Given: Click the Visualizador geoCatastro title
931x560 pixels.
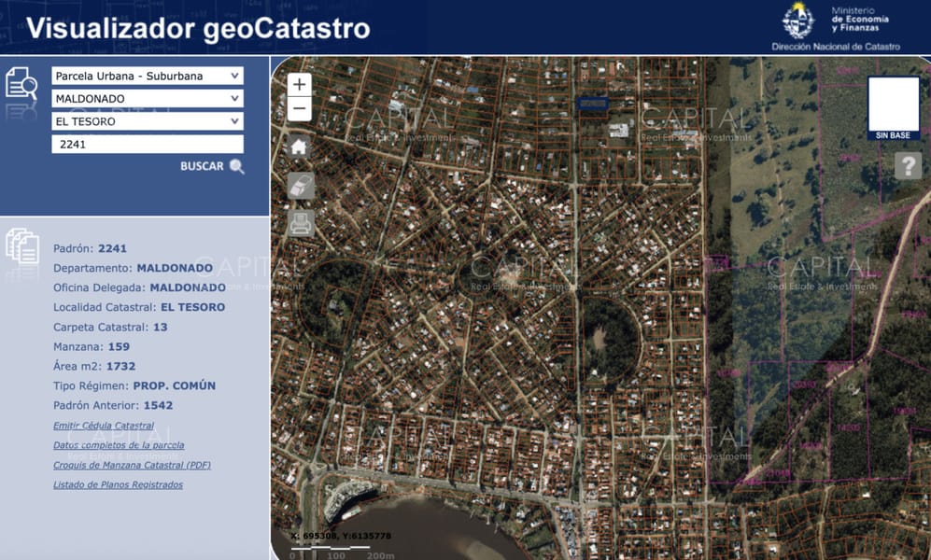Looking at the screenshot, I should (198, 28).
